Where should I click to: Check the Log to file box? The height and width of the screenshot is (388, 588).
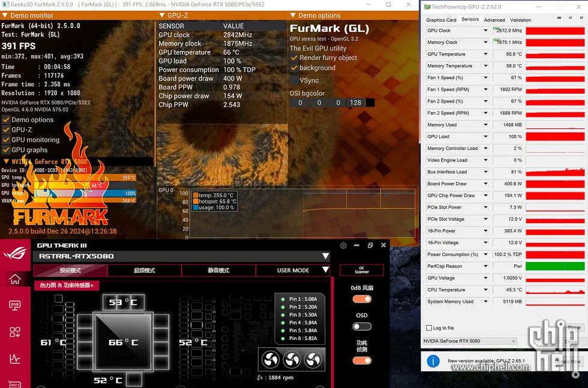pos(429,328)
